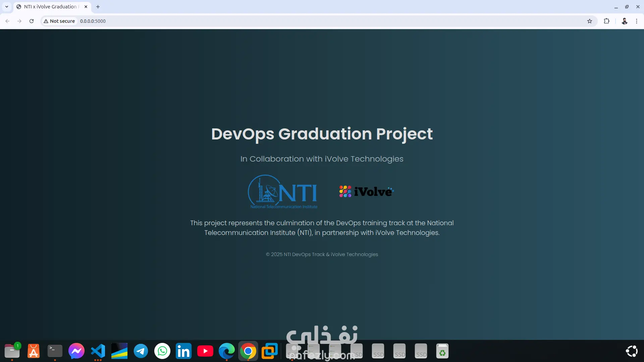
Task: Expand the tab search dropdown arrow
Action: click(x=7, y=7)
